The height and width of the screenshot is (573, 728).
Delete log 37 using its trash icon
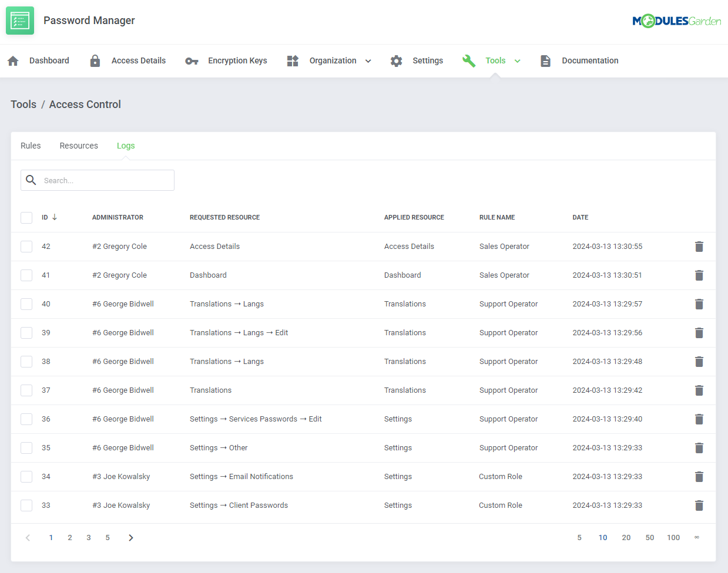699,390
